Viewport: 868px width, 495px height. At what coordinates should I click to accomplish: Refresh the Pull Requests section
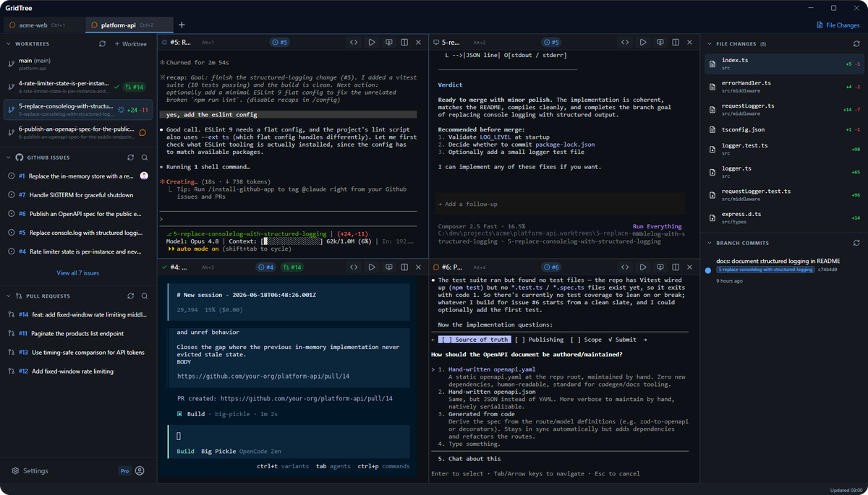[131, 296]
